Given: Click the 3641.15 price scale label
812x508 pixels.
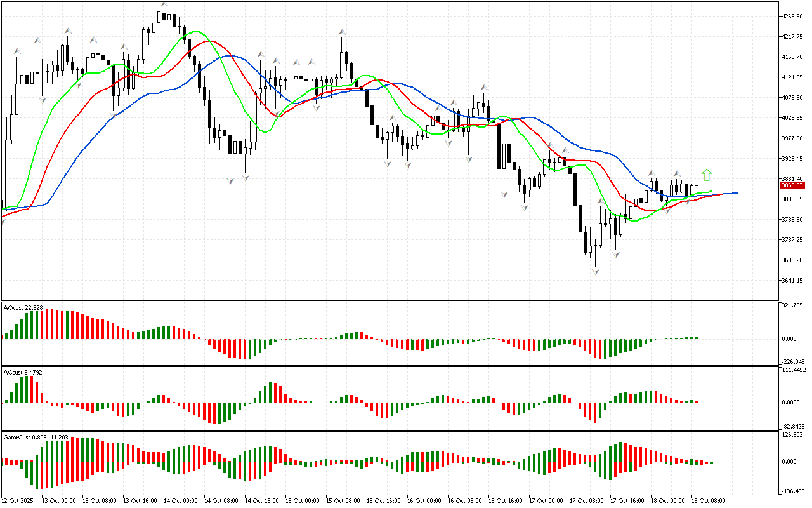Looking at the screenshot, I should click(x=793, y=281).
